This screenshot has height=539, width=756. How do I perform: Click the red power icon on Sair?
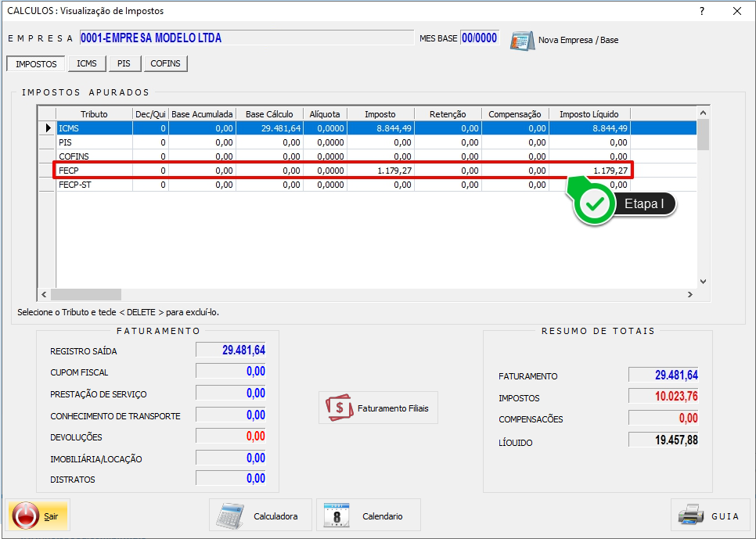tap(26, 516)
